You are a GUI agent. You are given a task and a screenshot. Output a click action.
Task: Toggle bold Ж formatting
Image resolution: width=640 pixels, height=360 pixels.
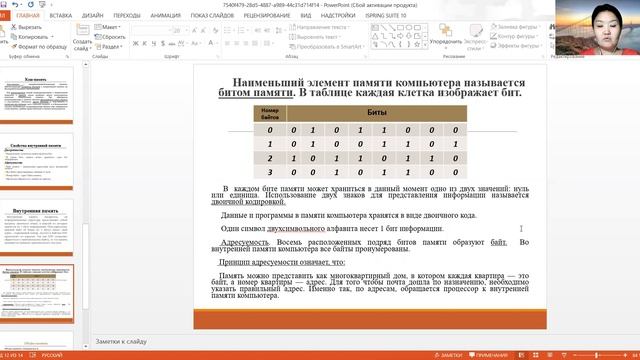coord(136,43)
